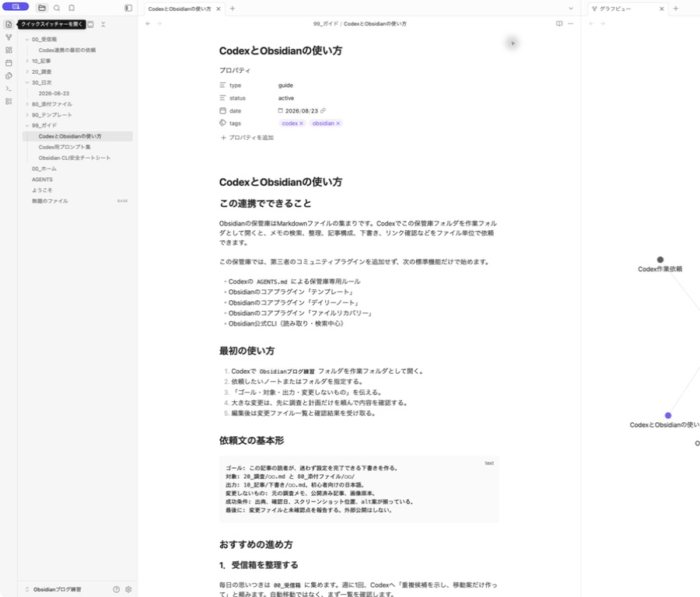Click the canvas grid ribbon icon
This screenshot has height=597, width=700.
(x=9, y=50)
